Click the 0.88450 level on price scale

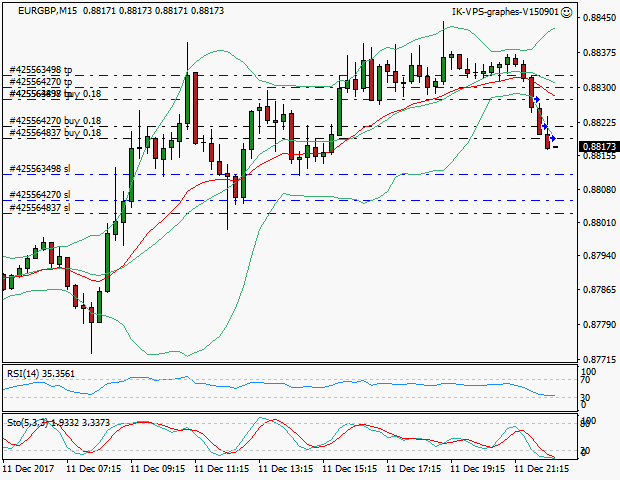point(597,18)
